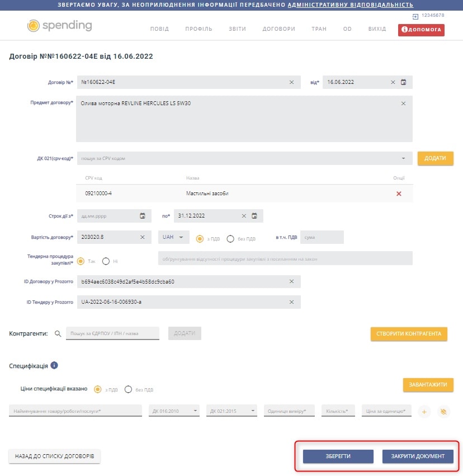Open the ДК 016:2010 dropdown
463x476 pixels.
click(x=174, y=411)
